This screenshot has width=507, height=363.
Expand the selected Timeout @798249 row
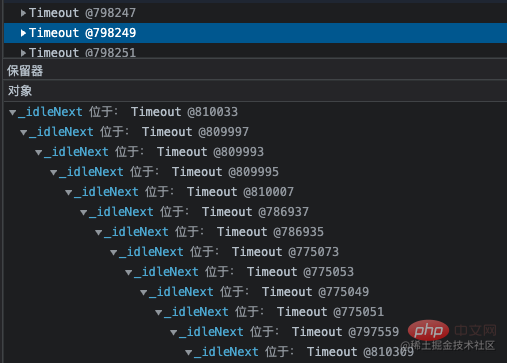pos(23,33)
